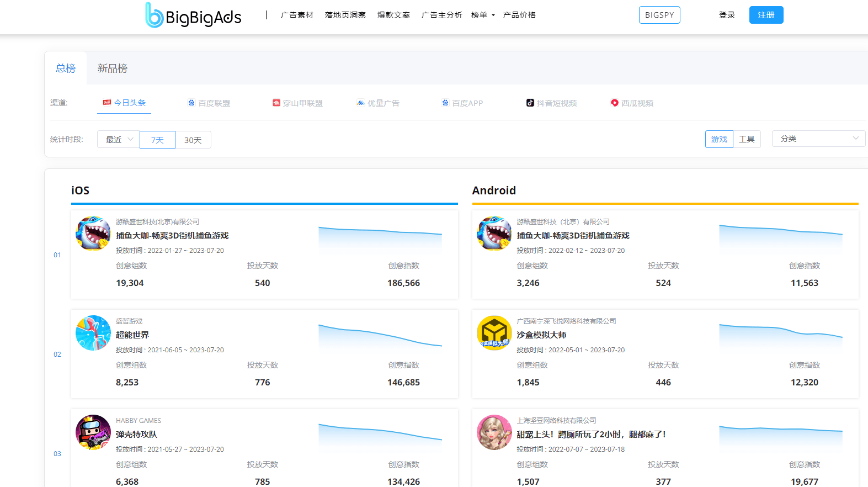Open the iOS 捕鱼大咖 shark app icon
The image size is (868, 487).
[x=93, y=234]
